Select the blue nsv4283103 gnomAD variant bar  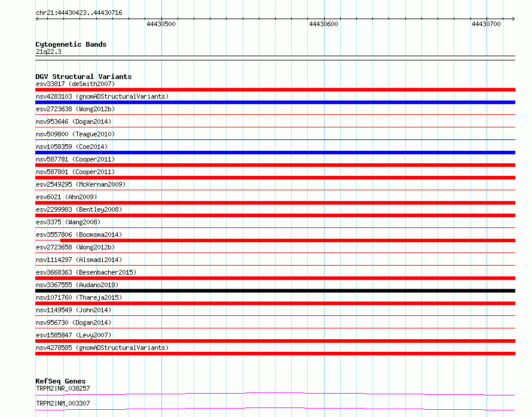click(x=275, y=102)
